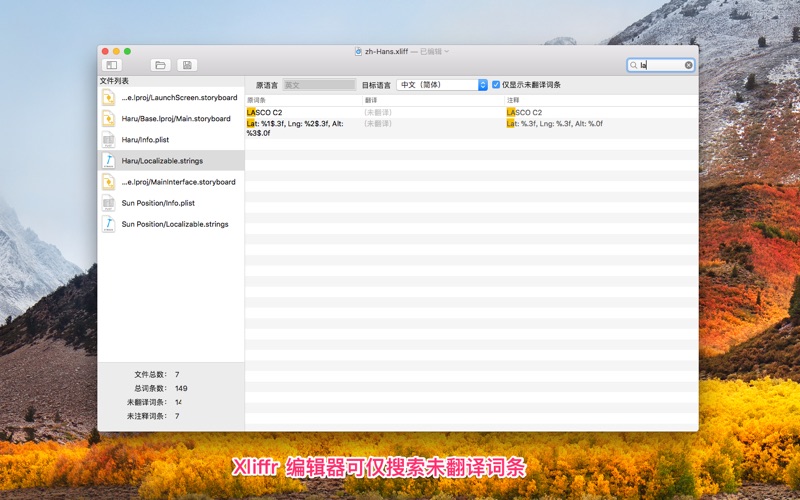Open MainInterface.storyboard file entry
This screenshot has height=500, width=800.
coord(178,182)
